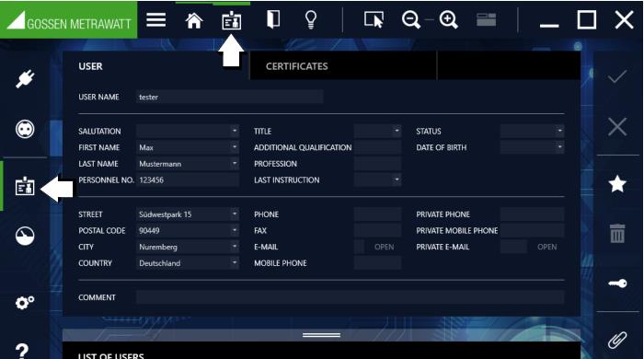
Task: Open settings gears in left sidebar
Action: coord(25,303)
